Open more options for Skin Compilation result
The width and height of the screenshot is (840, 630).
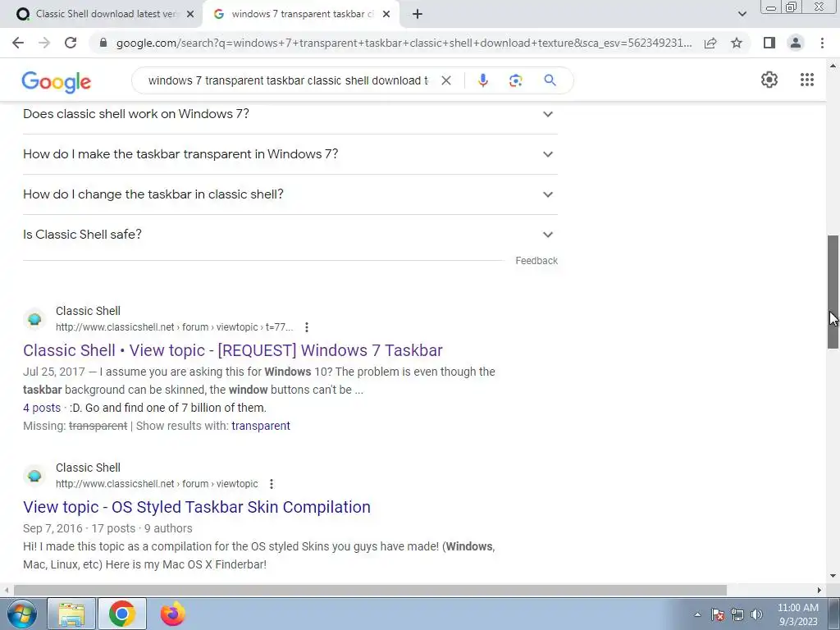pos(272,484)
